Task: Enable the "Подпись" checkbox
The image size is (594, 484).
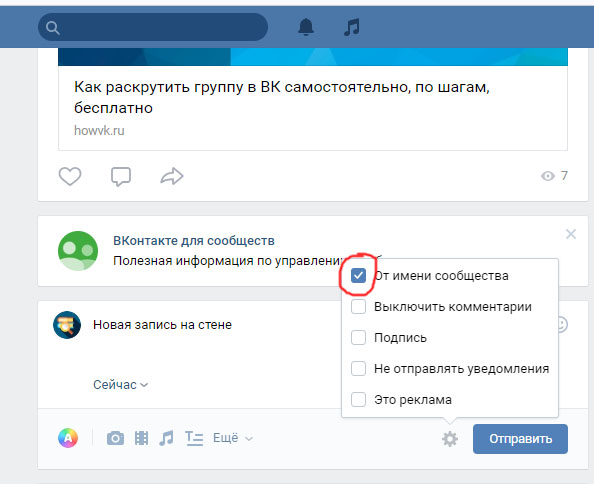Action: [358, 337]
